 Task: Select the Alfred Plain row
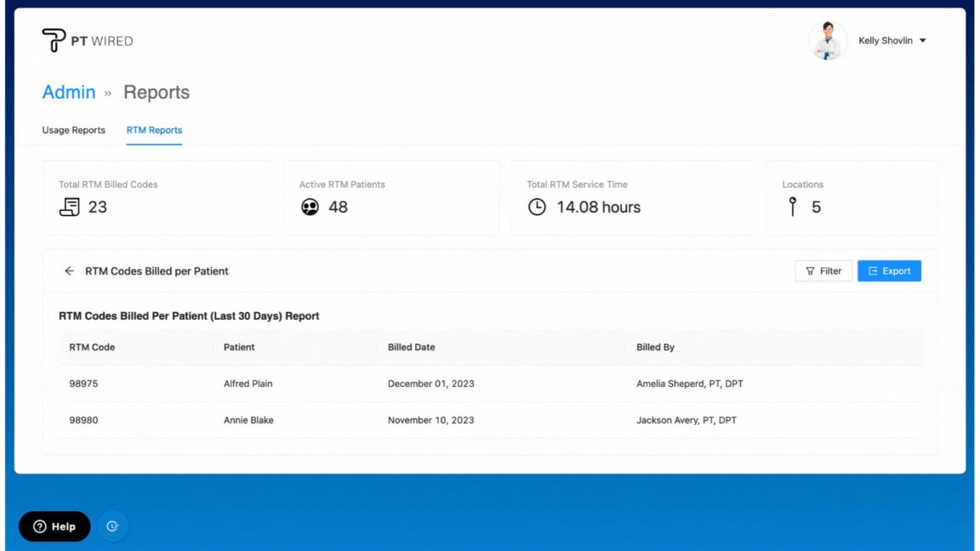[248, 383]
